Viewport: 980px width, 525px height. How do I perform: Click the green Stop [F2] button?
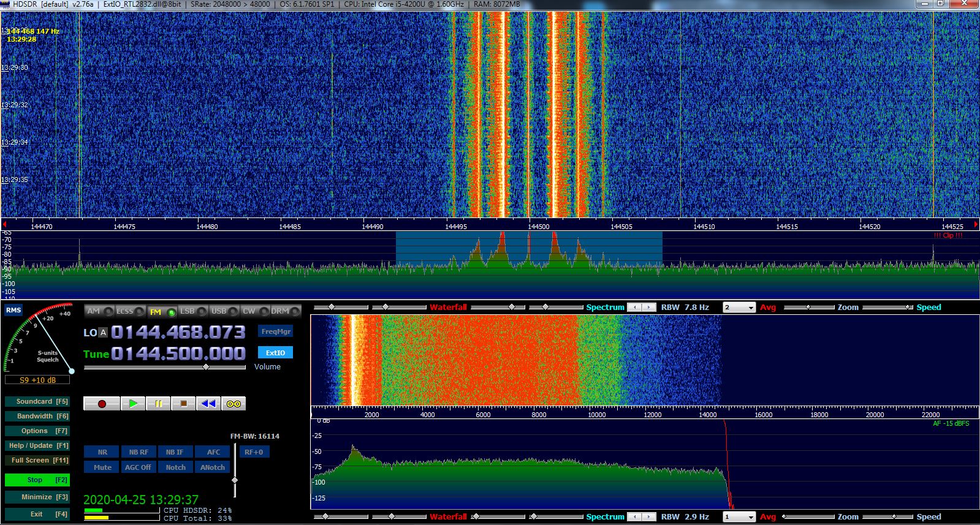(37, 480)
